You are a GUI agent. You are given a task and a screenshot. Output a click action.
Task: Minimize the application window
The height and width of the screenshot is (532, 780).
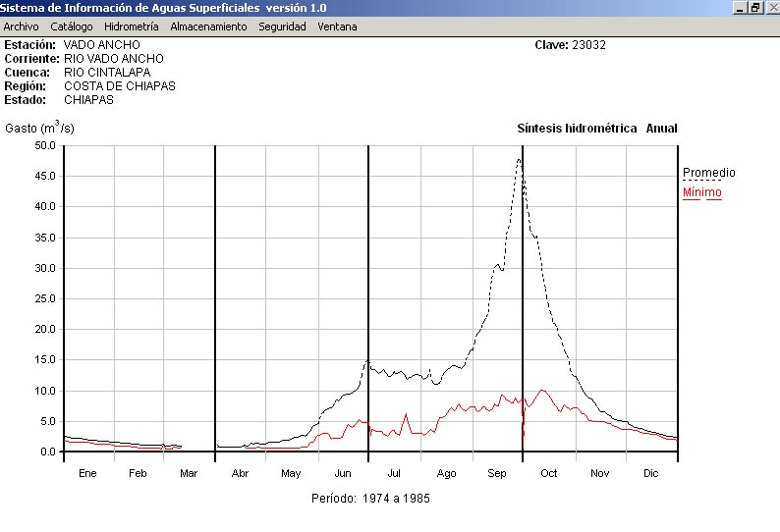741,7
